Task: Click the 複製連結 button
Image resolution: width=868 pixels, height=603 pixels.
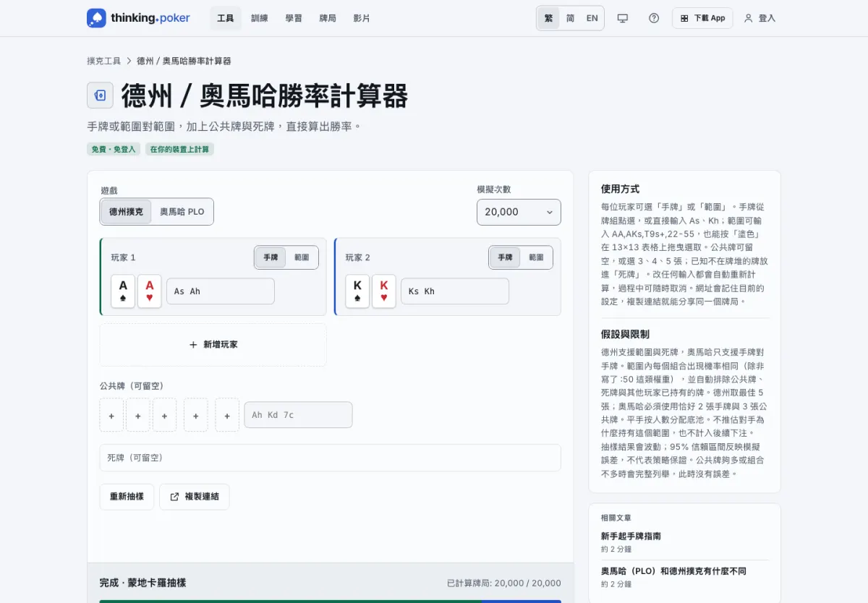Action: (x=195, y=497)
